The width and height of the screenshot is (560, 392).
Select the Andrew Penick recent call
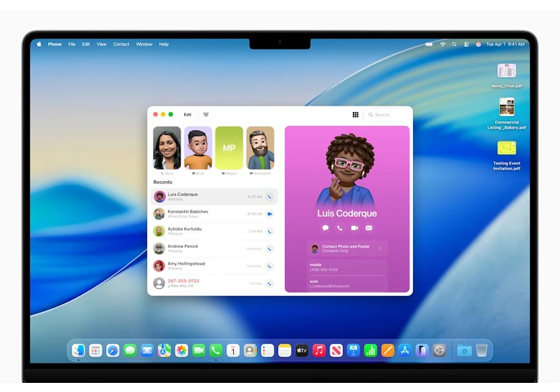coord(214,248)
